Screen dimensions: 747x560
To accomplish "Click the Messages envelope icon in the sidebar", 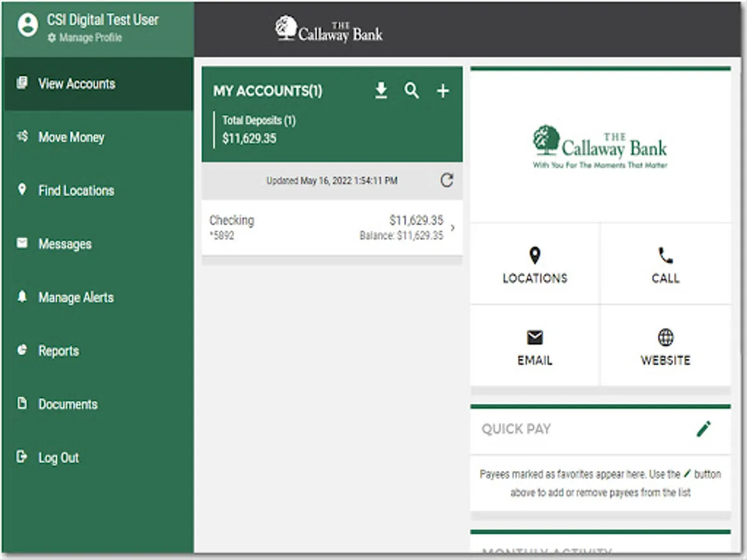I will tap(22, 243).
